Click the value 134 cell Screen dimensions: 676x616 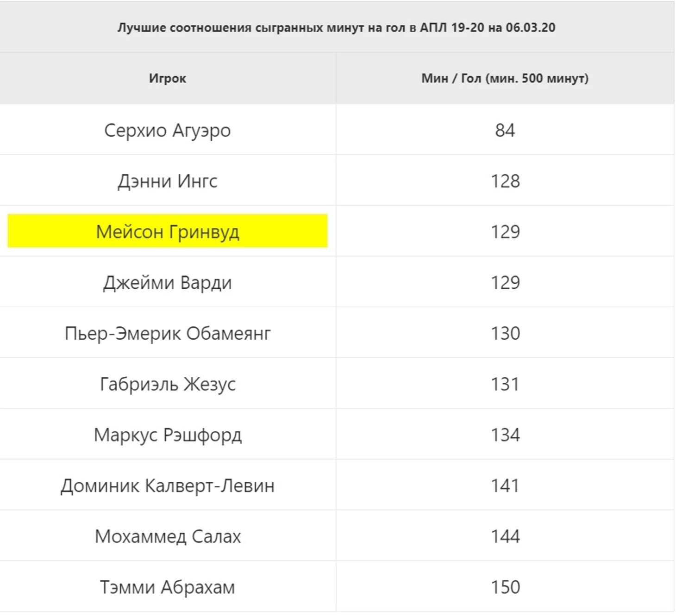pos(505,435)
